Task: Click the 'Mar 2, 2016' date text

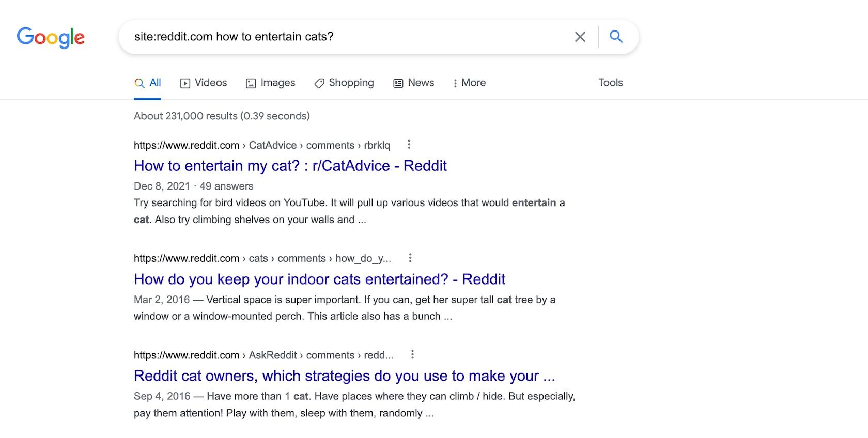Action: 162,300
